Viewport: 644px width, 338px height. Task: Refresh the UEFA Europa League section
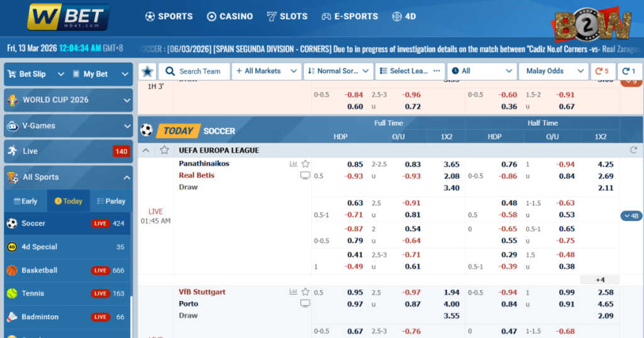[x=633, y=150]
